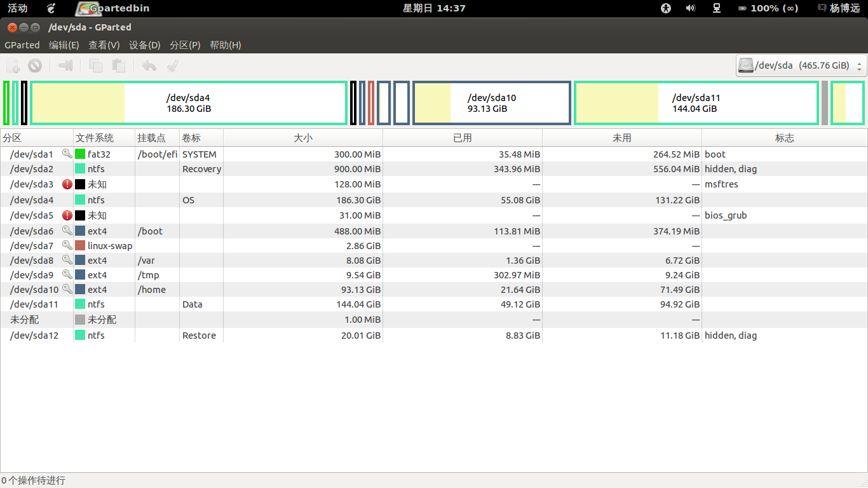Open the GParted menu
868x488 pixels.
point(22,45)
